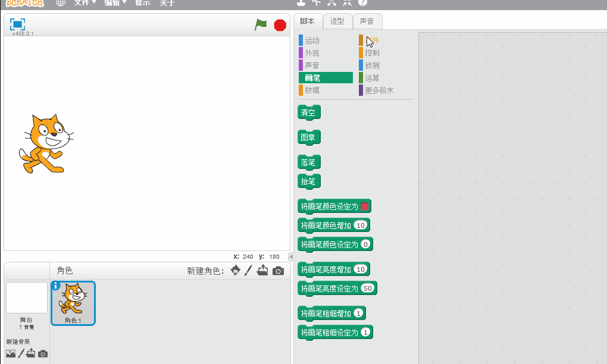Click the block help question icon
This screenshot has height=364, width=607.
pos(362,2)
